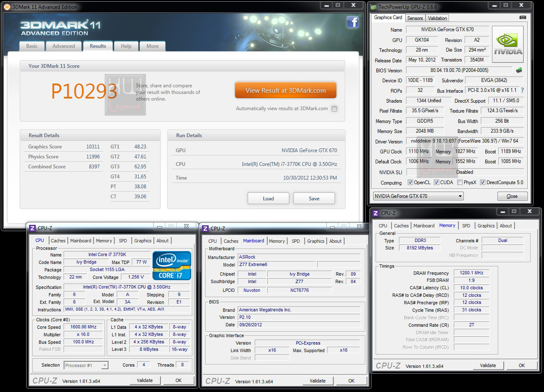Take a GPU-Z screenshot with the camera icon
The image size is (544, 392).
522,17
